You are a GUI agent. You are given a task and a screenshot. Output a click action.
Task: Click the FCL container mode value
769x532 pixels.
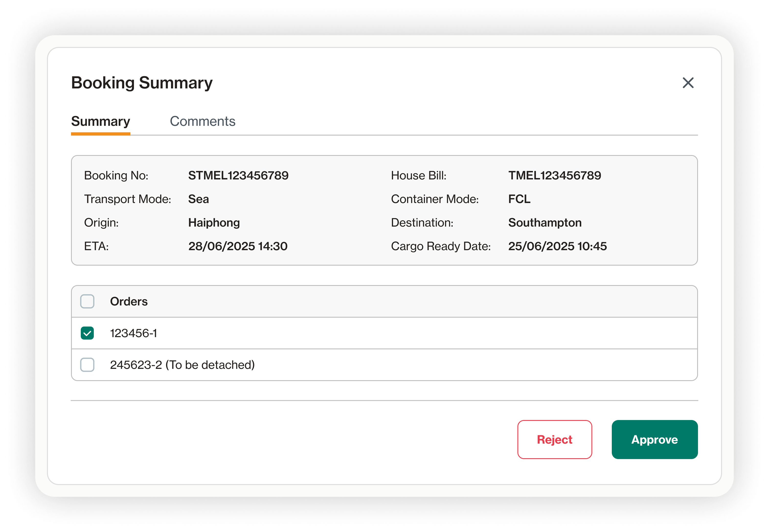point(519,199)
